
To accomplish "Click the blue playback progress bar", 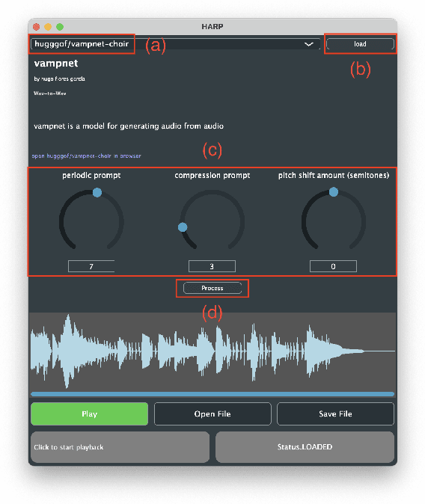I will coord(212,394).
